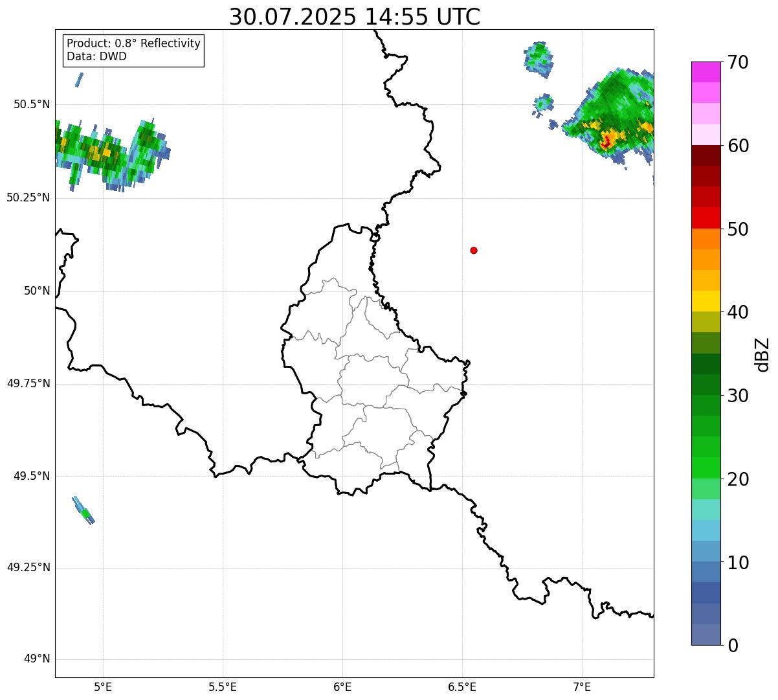The width and height of the screenshot is (778, 700).
Task: Click the red station marker dot
Action: coord(474,250)
